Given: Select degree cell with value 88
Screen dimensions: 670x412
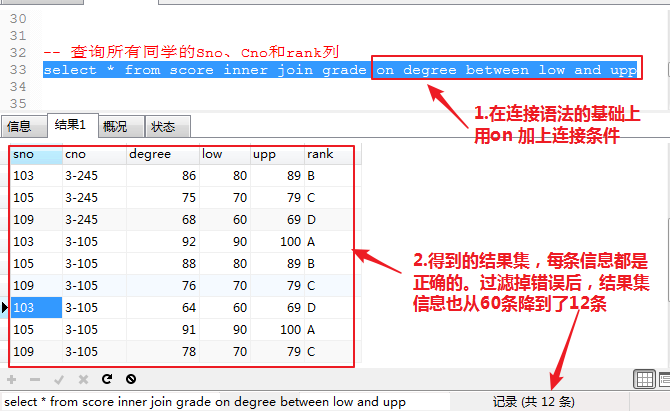Looking at the screenshot, I should click(x=163, y=264).
